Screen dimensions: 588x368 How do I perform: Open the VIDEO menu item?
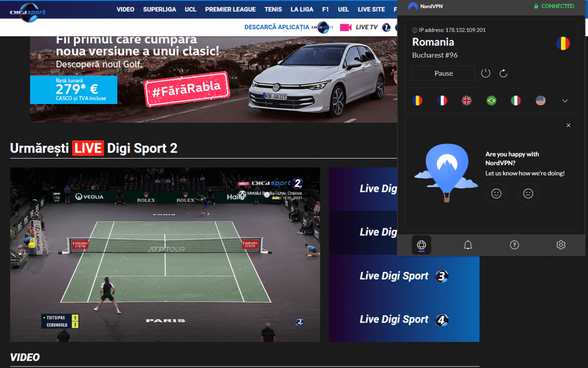tap(125, 9)
